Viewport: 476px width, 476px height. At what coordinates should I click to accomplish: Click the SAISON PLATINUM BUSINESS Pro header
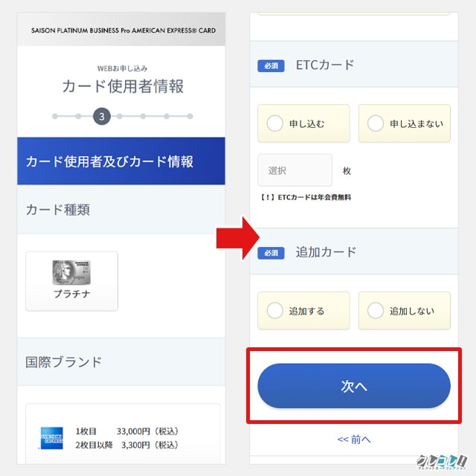tap(120, 30)
